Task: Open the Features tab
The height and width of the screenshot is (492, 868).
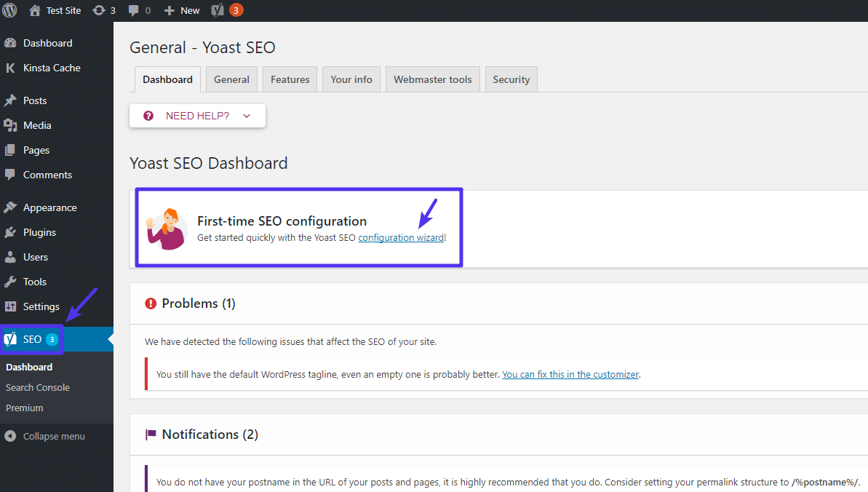Action: [290, 79]
